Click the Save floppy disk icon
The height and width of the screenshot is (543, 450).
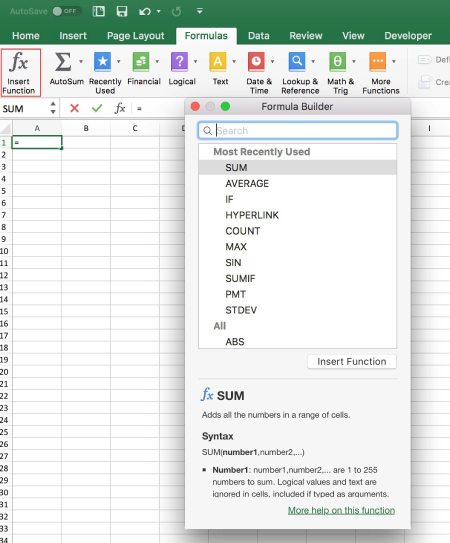tap(122, 11)
